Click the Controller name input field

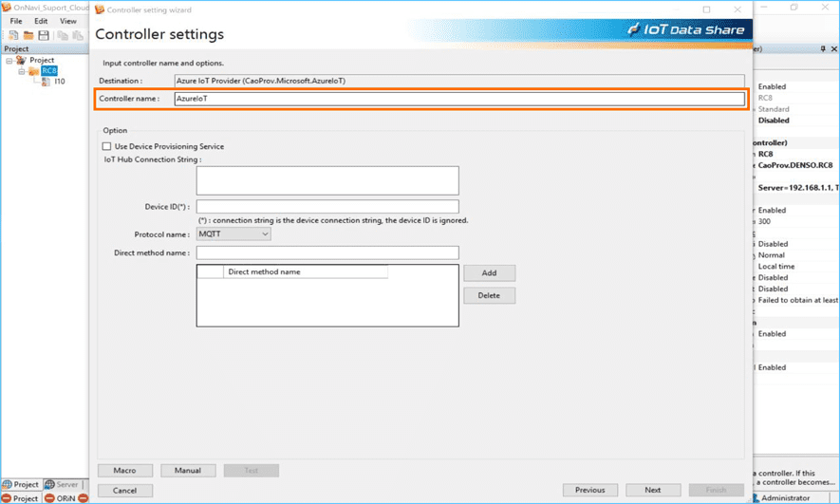click(459, 99)
